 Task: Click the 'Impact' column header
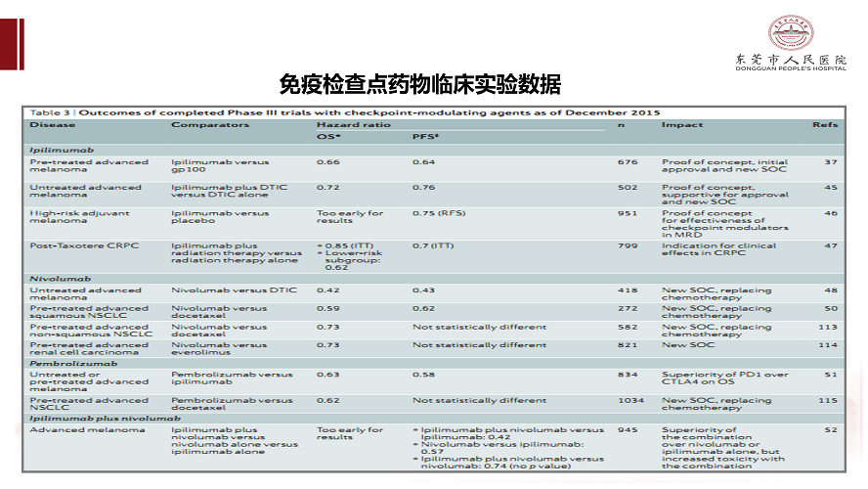click(x=682, y=124)
